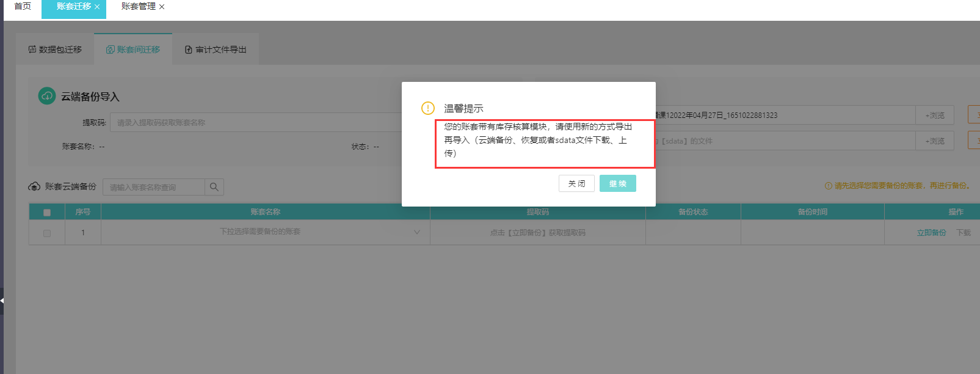The image size is (980, 374).
Task: Click the info icon beside the backup hint
Action: tap(829, 186)
